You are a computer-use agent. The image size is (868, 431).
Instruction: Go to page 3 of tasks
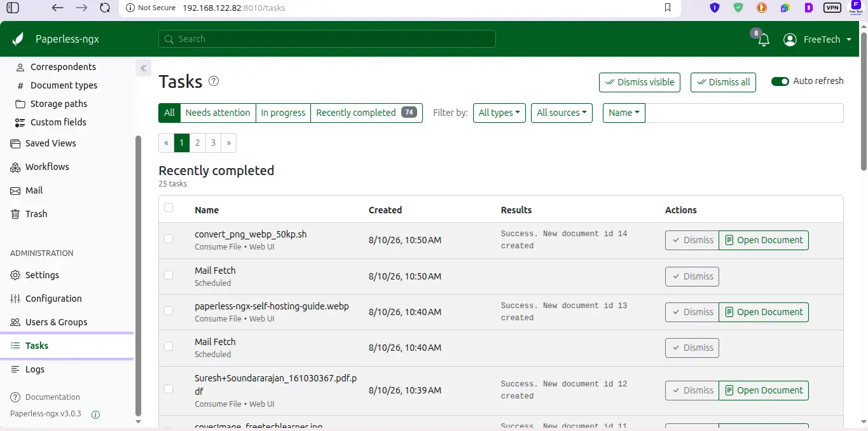[213, 143]
